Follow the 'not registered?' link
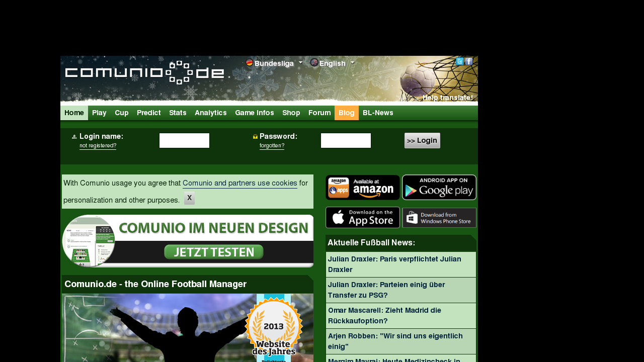The image size is (644, 362). pyautogui.click(x=98, y=146)
